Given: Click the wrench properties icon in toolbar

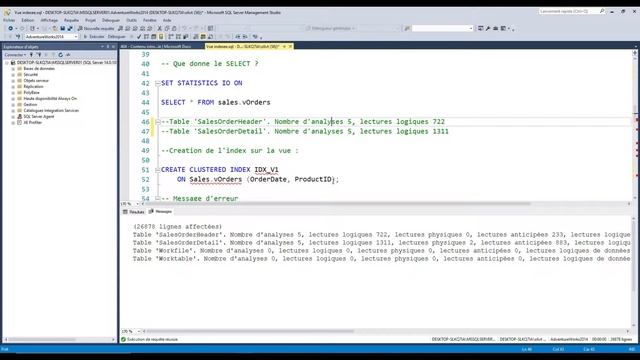Looking at the screenshot, I should (488, 29).
